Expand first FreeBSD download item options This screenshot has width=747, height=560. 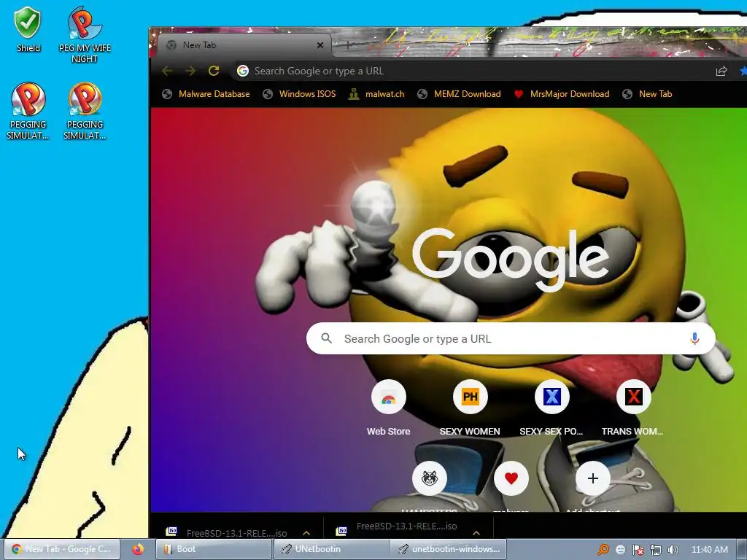coord(306,533)
